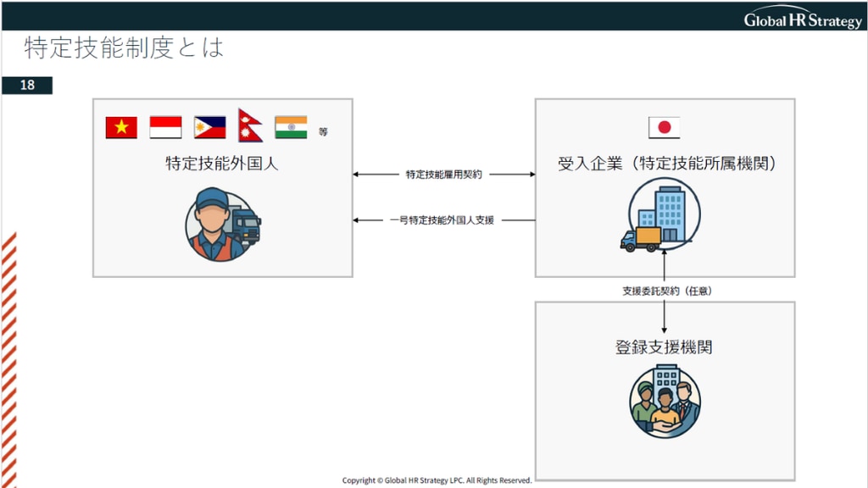Click the Vietnam flag icon
868x488 pixels.
[121, 127]
